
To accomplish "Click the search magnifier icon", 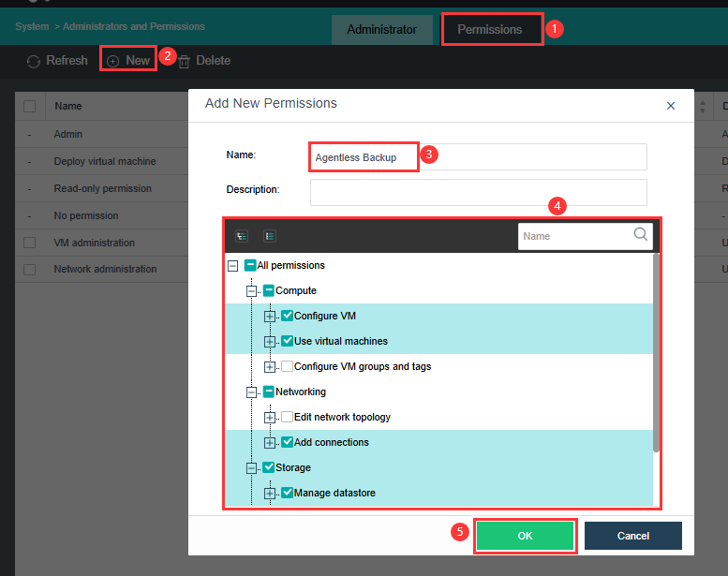I will click(x=641, y=235).
